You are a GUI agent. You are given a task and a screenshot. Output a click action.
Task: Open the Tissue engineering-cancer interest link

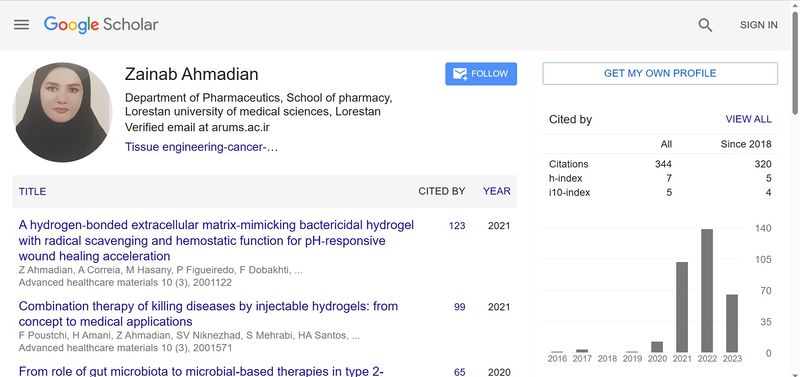[202, 147]
